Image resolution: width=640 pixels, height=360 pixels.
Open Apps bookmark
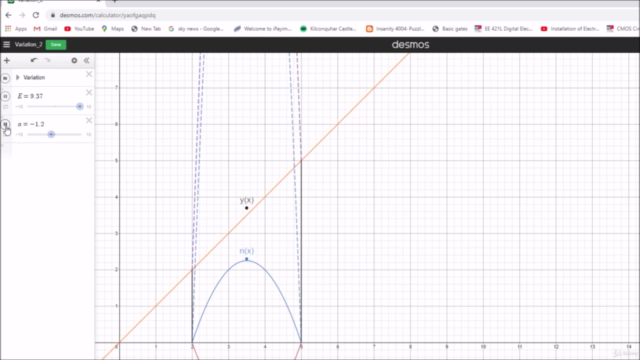[16, 29]
